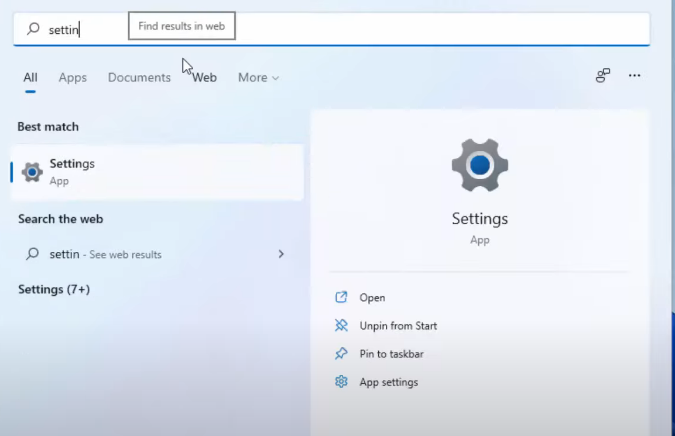Switch to the Apps tab

(73, 78)
